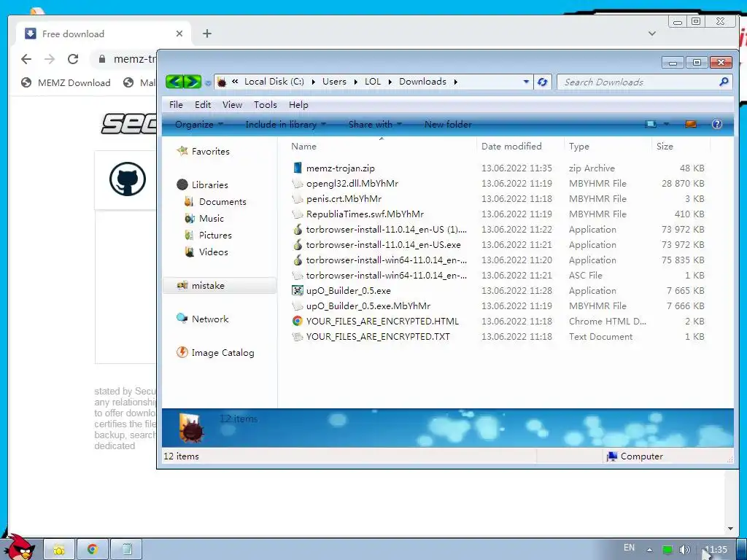Click the Chrome address bar showing memz-tr
The width and height of the screenshot is (747, 560).
click(x=123, y=59)
